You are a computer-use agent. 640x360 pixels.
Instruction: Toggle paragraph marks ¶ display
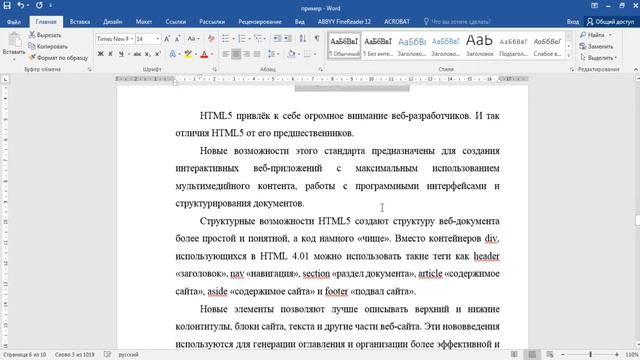pos(317,39)
